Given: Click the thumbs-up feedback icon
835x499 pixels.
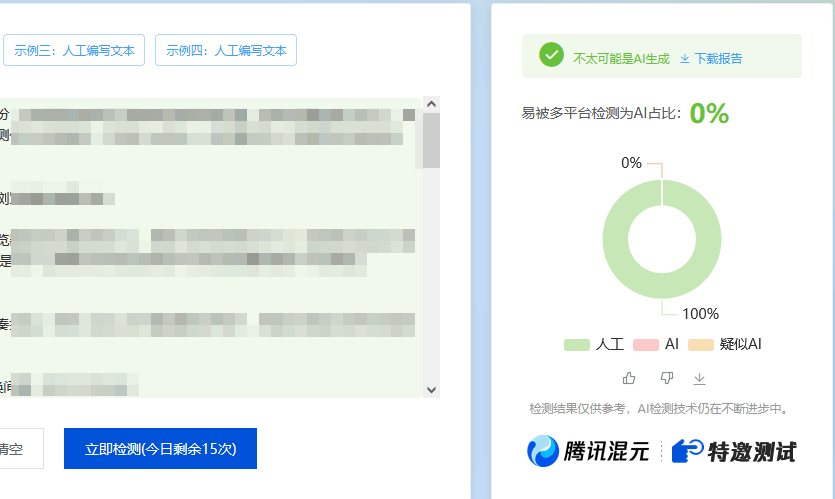Looking at the screenshot, I should coord(629,378).
